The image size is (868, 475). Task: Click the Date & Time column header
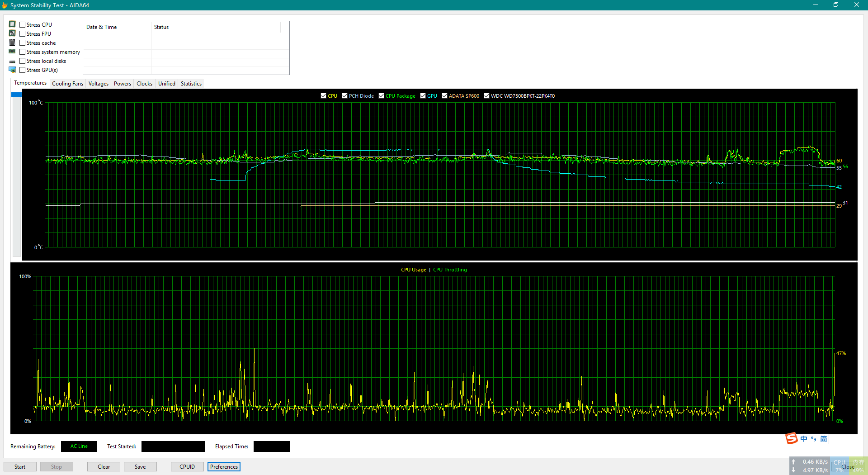pos(117,27)
